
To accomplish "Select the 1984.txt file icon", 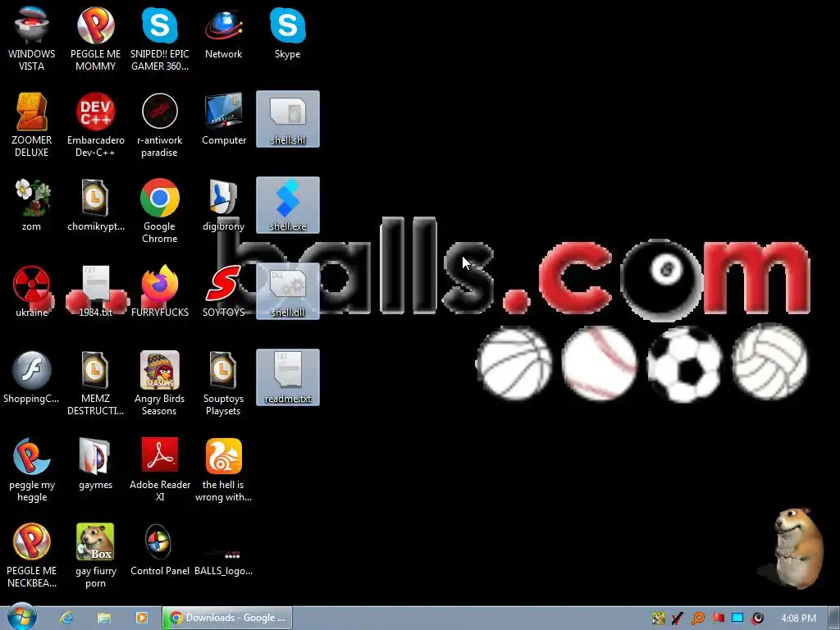I will click(95, 291).
